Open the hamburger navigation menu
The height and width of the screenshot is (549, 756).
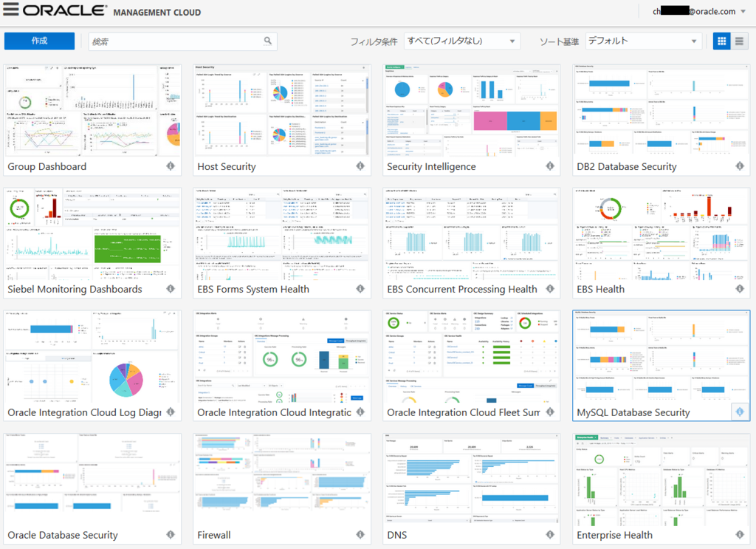pyautogui.click(x=10, y=10)
